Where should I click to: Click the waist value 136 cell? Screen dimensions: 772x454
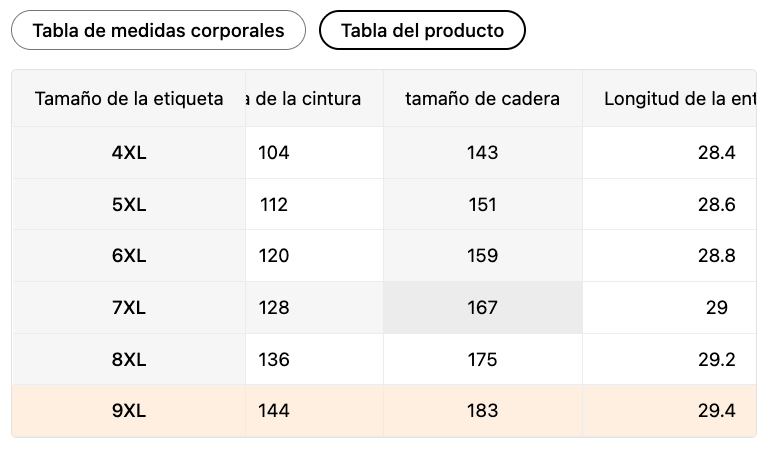click(x=314, y=359)
